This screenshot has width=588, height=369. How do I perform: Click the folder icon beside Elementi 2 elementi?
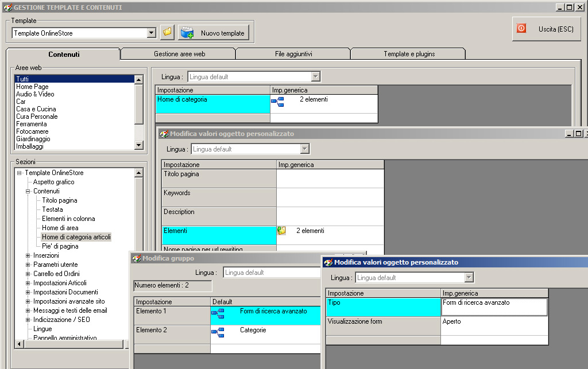(x=281, y=231)
